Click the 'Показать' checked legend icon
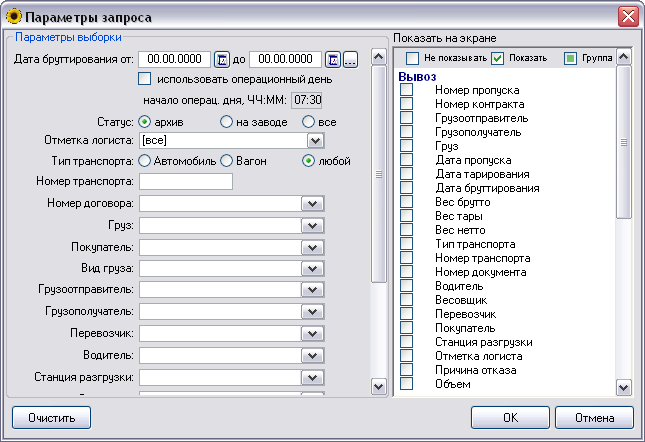Viewport: 645px width, 442px height. 498,58
